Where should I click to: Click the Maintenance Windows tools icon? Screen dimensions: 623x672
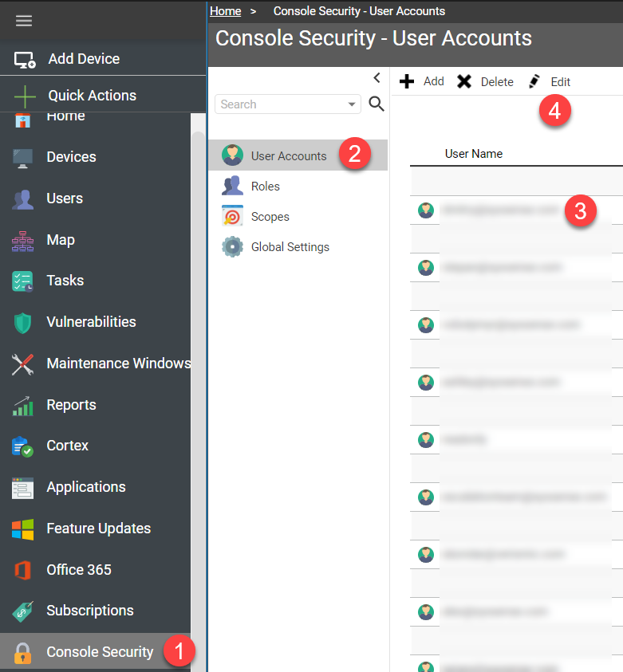(22, 364)
